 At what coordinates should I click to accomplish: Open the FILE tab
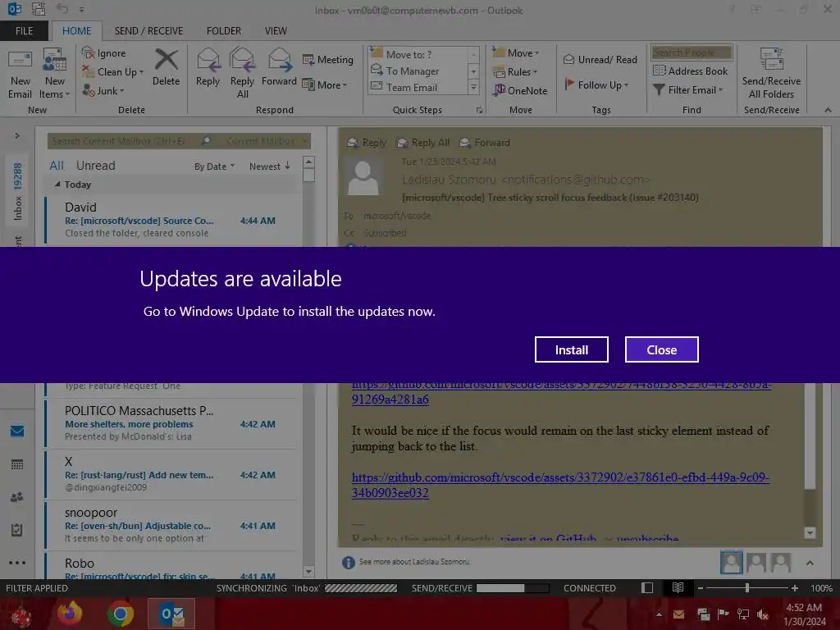coord(24,31)
